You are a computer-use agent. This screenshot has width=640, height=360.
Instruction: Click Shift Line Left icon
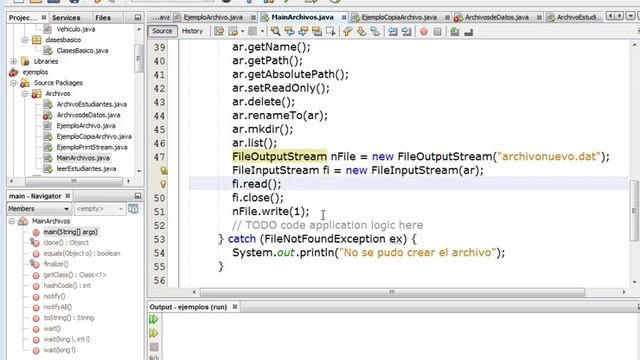393,31
